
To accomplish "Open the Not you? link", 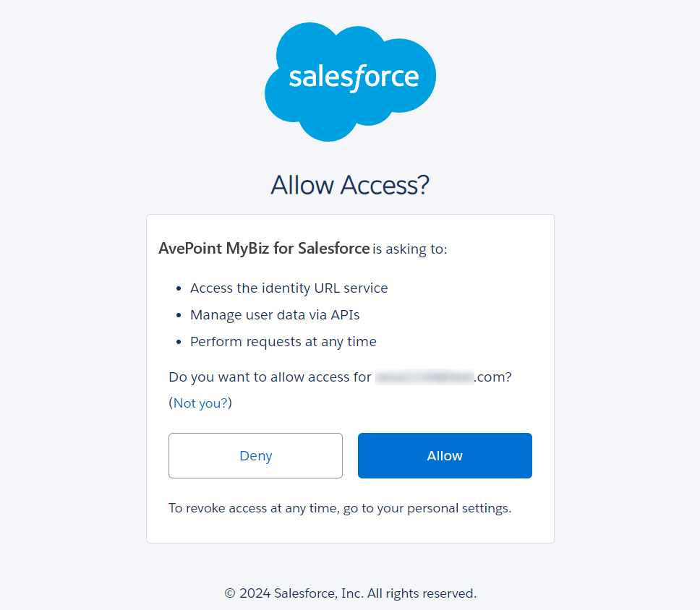I will coord(200,403).
